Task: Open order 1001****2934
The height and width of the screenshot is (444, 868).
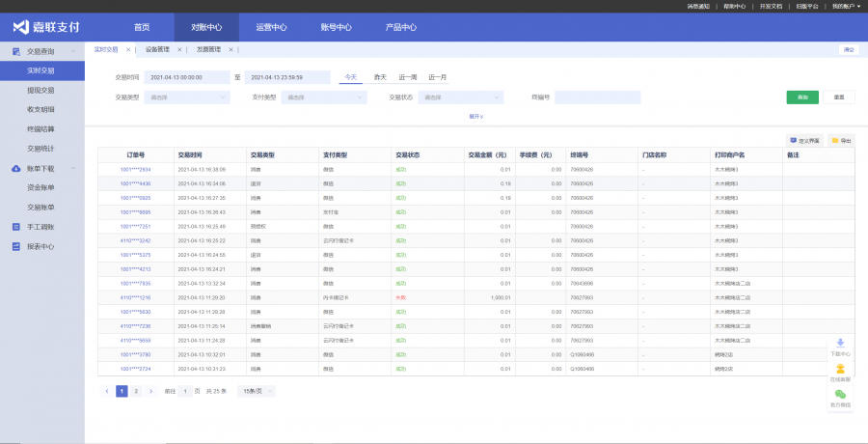Action: [136, 169]
